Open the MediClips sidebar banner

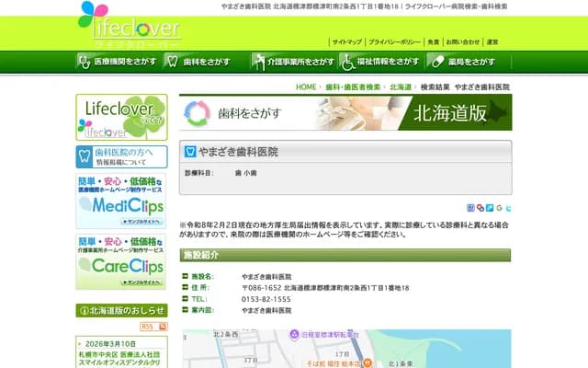coord(121,201)
